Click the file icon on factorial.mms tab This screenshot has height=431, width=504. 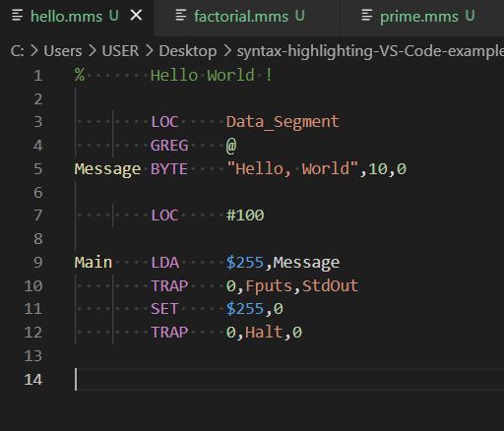181,16
